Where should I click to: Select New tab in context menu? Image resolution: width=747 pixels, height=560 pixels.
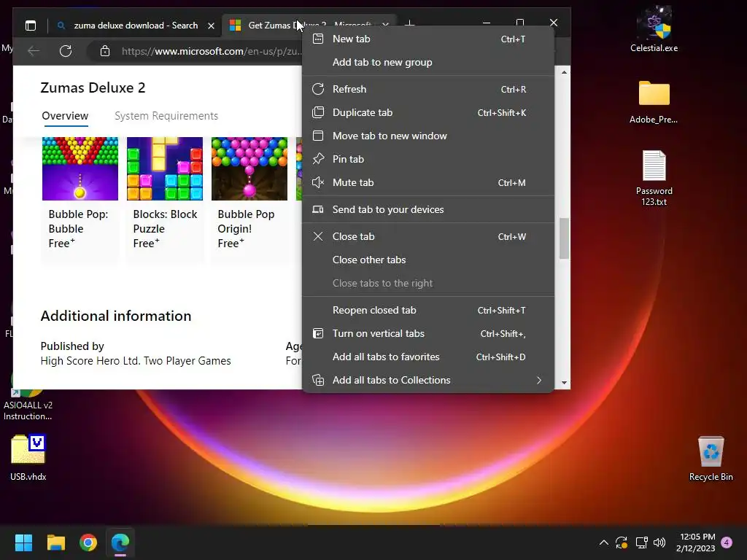pyautogui.click(x=427, y=39)
